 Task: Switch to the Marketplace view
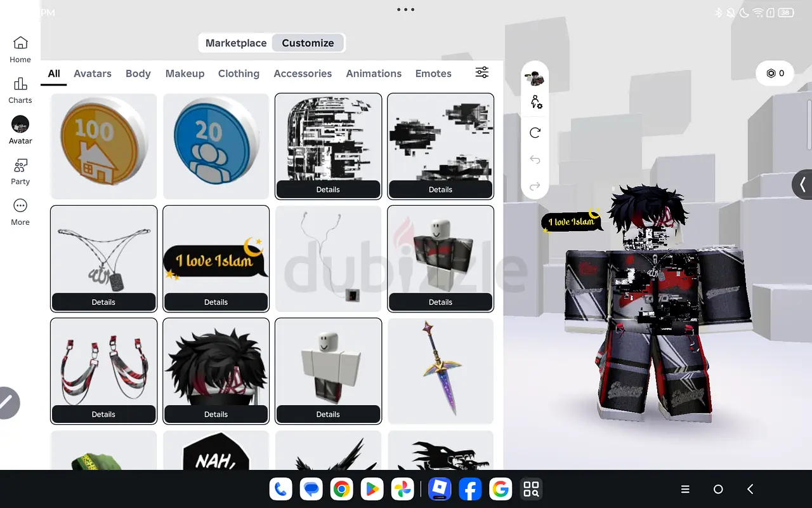click(x=236, y=43)
